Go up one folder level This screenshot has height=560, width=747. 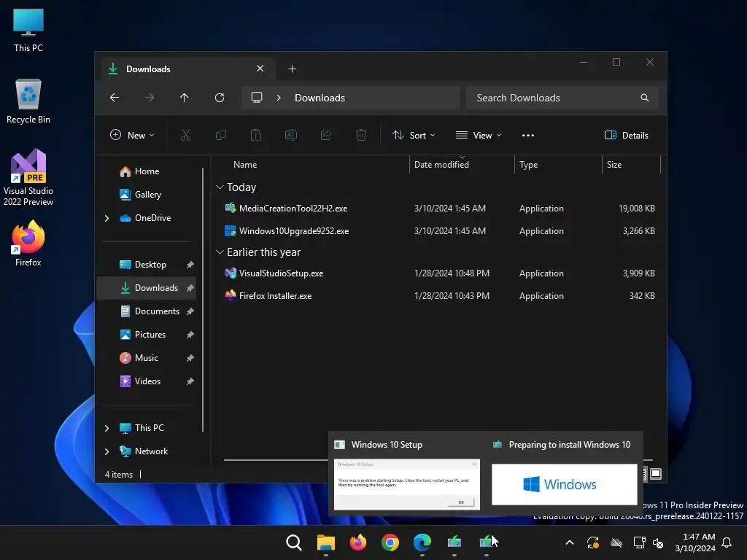pyautogui.click(x=185, y=98)
